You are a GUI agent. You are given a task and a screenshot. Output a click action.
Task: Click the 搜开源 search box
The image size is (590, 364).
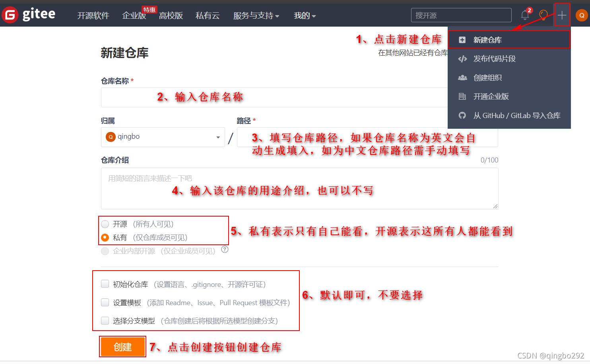tap(461, 15)
